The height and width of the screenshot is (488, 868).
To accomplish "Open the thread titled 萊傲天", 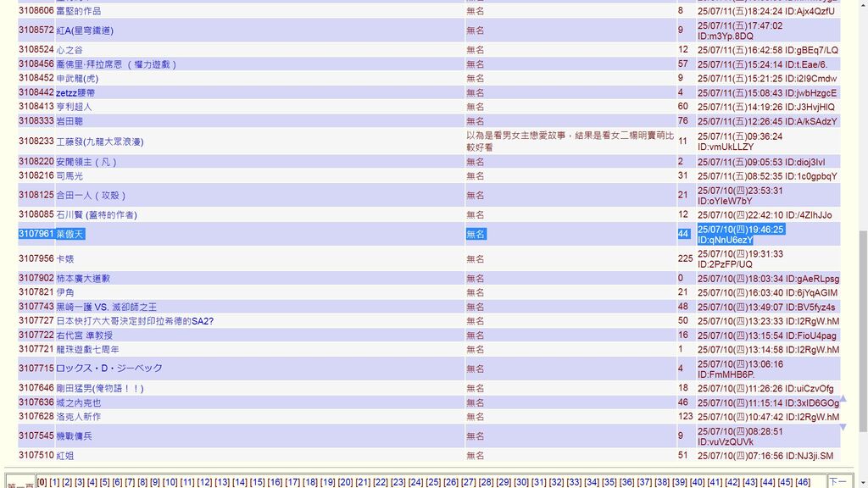I will coord(70,235).
